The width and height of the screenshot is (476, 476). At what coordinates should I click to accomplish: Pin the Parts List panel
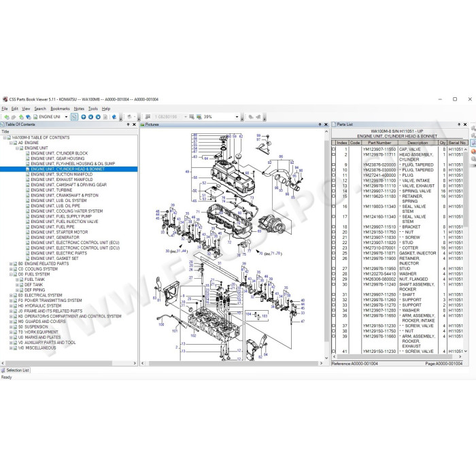tap(459, 124)
